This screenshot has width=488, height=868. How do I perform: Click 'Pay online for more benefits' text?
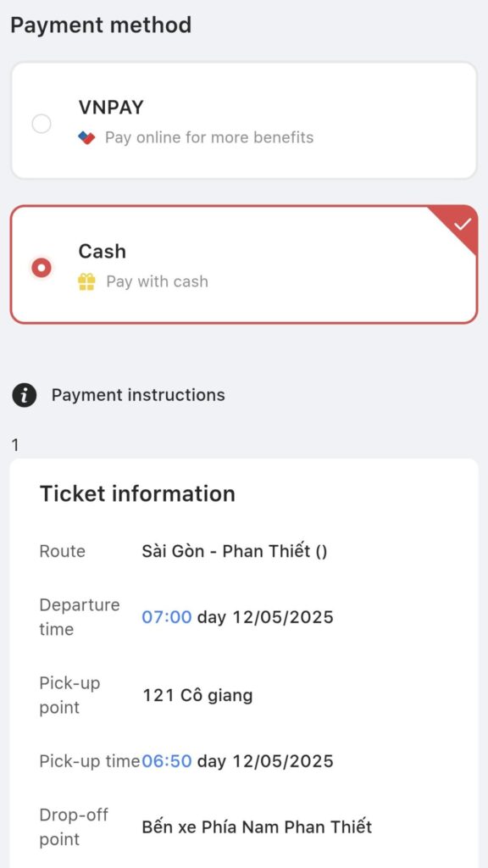coord(209,137)
